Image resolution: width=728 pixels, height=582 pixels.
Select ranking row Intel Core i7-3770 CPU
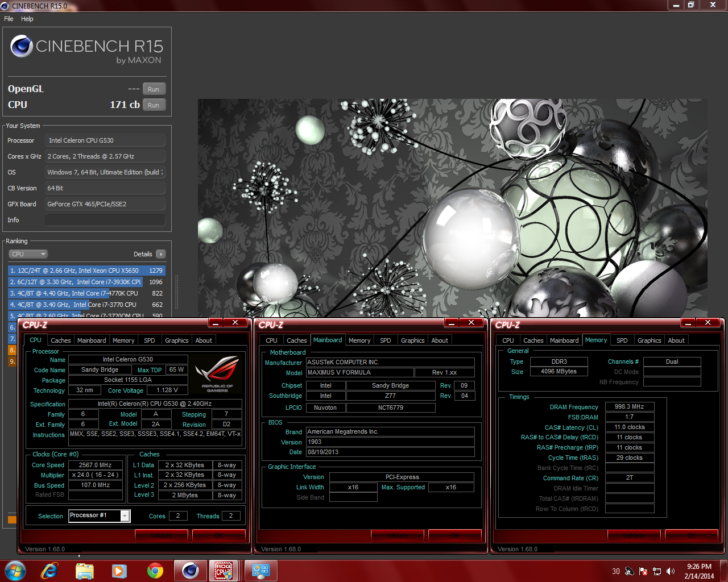[x=86, y=305]
